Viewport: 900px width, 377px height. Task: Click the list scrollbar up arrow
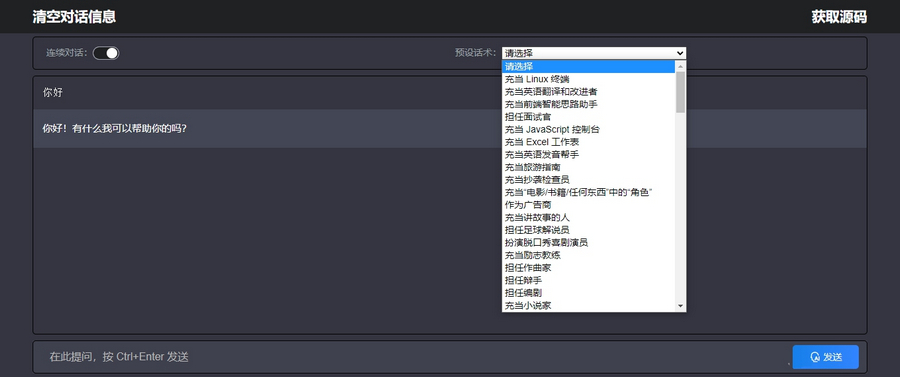point(681,65)
